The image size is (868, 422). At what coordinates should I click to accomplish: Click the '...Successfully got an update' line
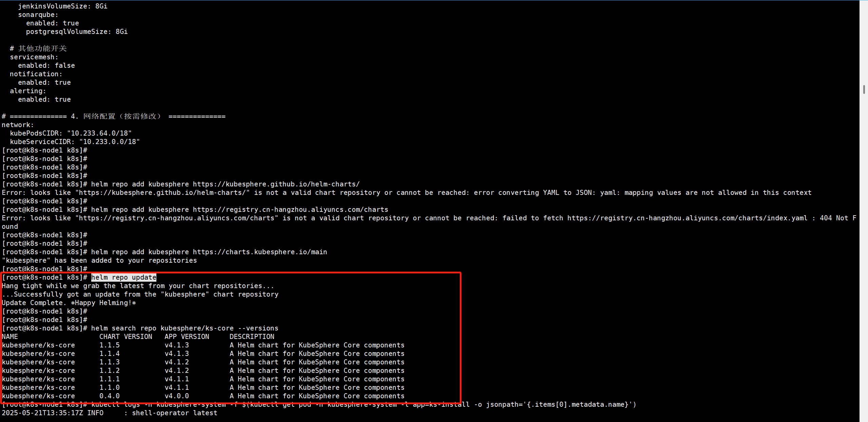pos(140,294)
